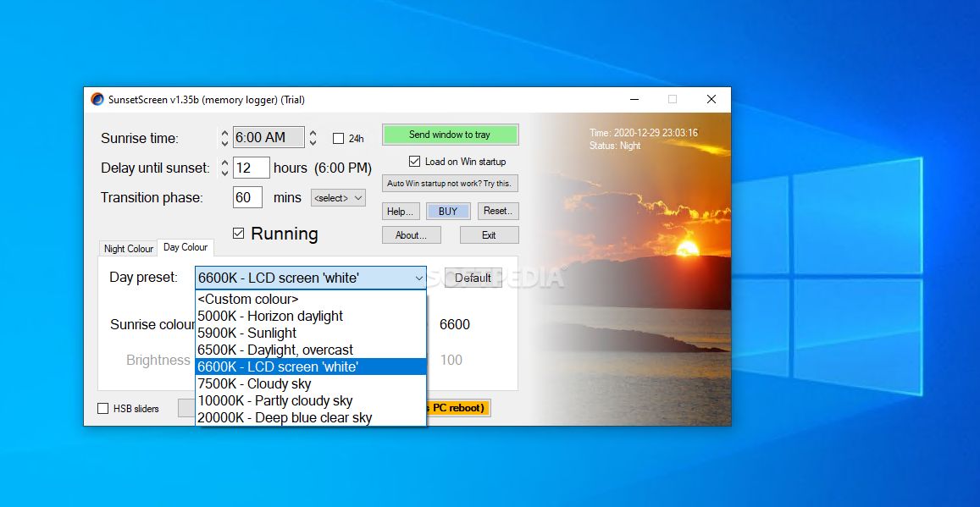Select 6600K - LCD screen 'white' list entry
The height and width of the screenshot is (507, 980).
(311, 366)
